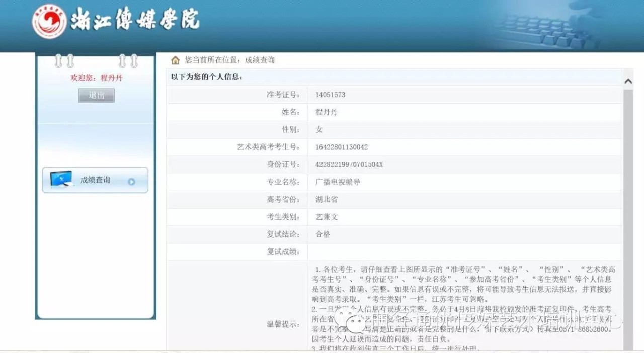
Task: Select the 准考证号 value 14051573
Action: pos(330,95)
